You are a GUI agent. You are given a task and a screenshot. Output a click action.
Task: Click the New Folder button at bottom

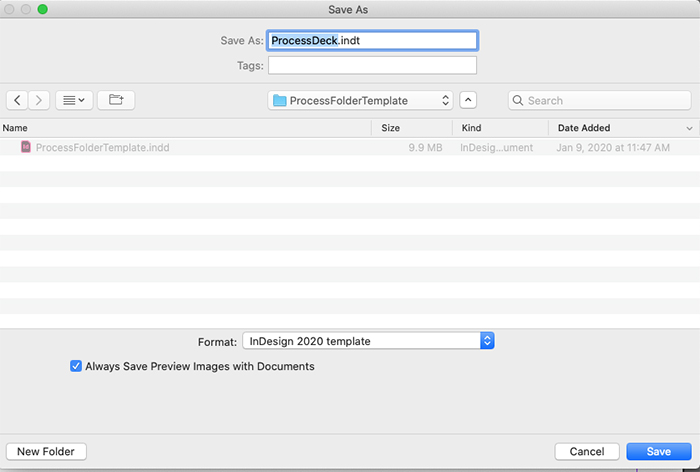(46, 451)
